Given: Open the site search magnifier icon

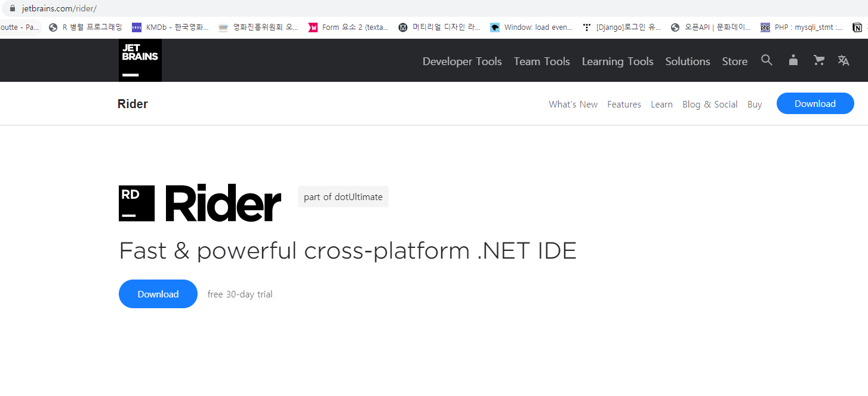Looking at the screenshot, I should click(x=767, y=60).
